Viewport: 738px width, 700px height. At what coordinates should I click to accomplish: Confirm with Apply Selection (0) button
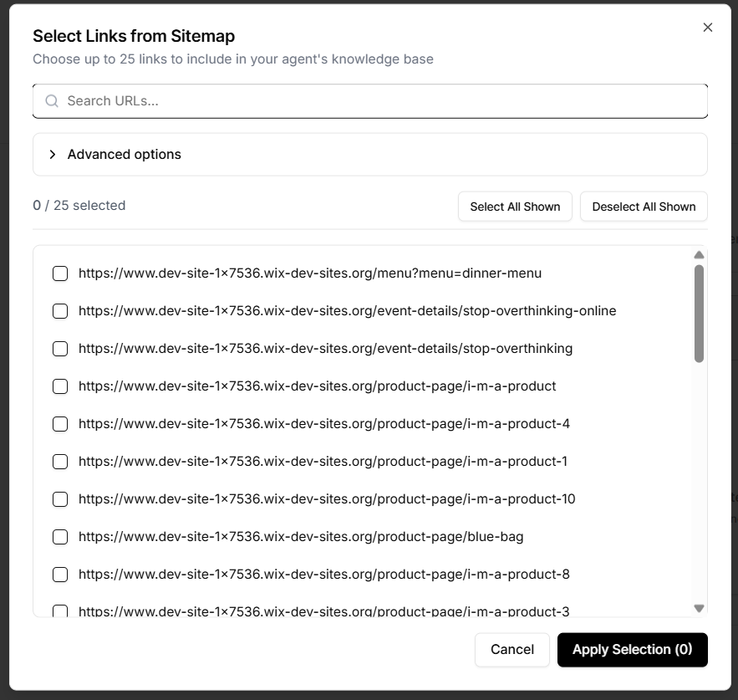point(632,650)
